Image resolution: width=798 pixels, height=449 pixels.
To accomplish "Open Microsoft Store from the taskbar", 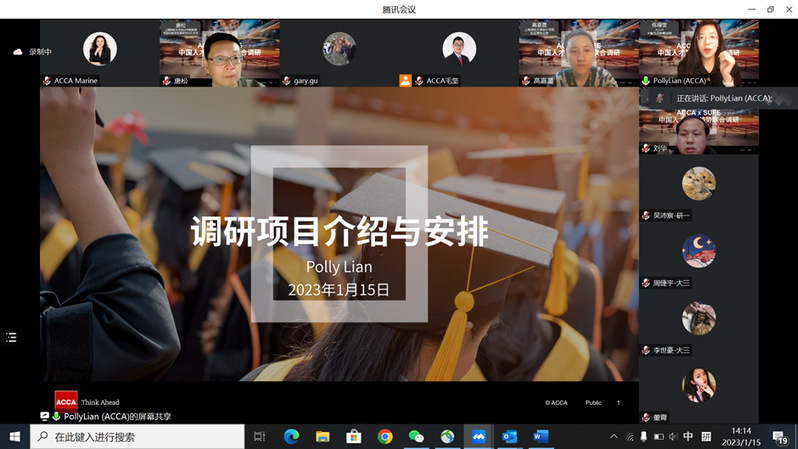I will 353,436.
